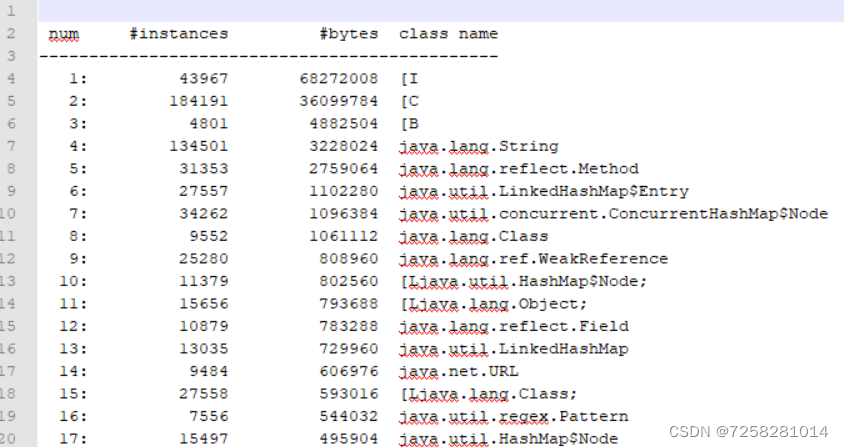844x447 pixels.
Task: Select instance count 43967
Action: click(x=203, y=79)
